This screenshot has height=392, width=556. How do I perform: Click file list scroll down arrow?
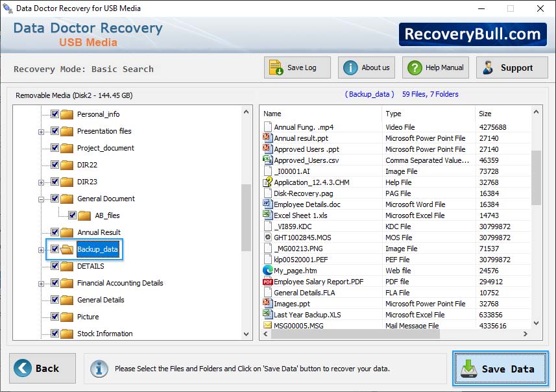pos(536,323)
